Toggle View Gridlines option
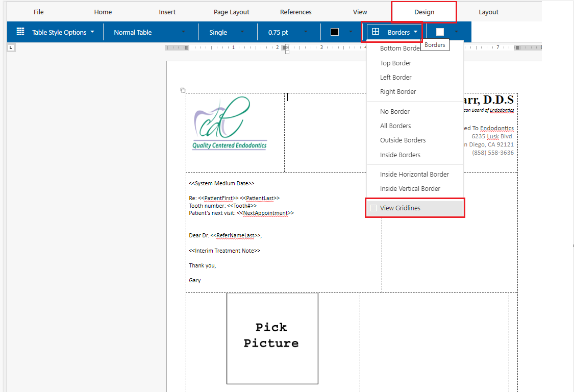Viewport: 574px width, 392px height. [400, 208]
